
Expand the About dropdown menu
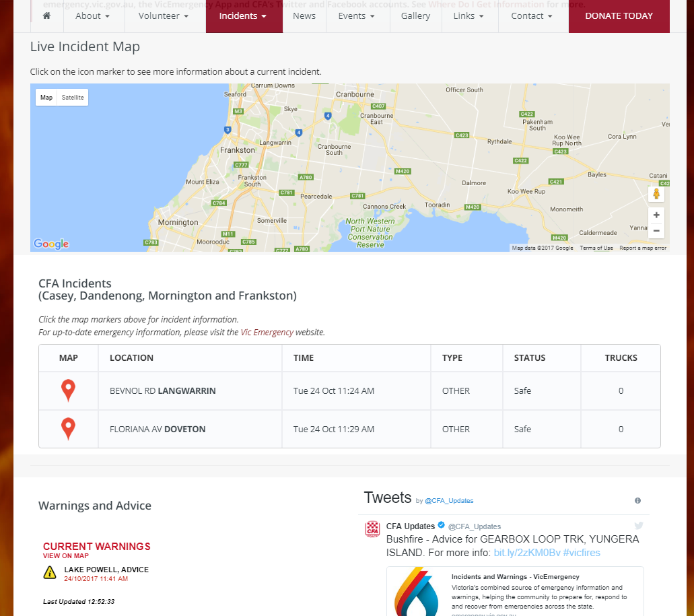pos(92,15)
